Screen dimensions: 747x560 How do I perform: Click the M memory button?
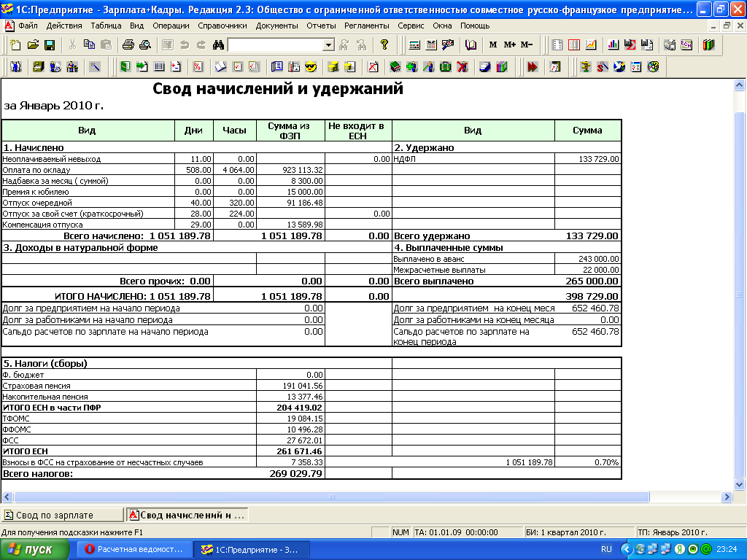coord(493,44)
